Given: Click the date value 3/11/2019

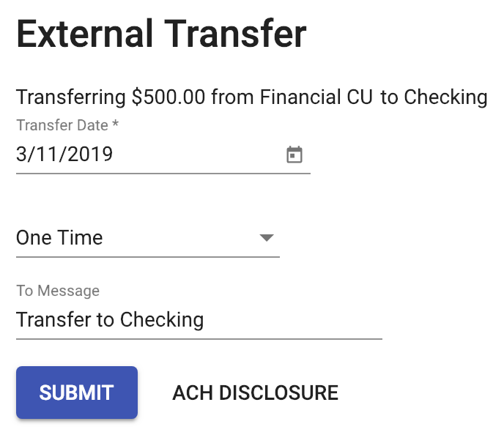Looking at the screenshot, I should [64, 155].
